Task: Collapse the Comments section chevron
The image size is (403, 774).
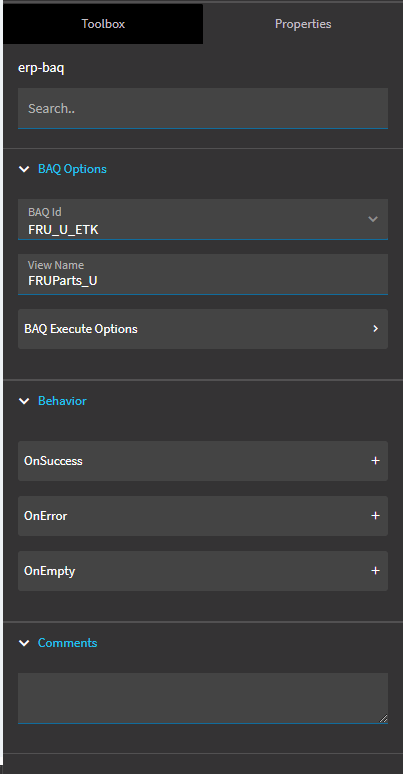Action: 24,643
